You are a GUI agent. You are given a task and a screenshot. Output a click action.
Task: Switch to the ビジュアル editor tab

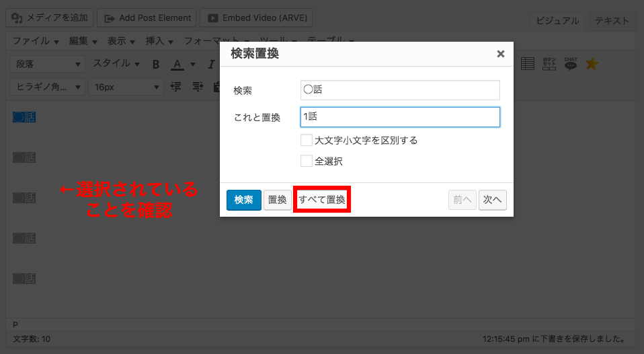pyautogui.click(x=557, y=21)
